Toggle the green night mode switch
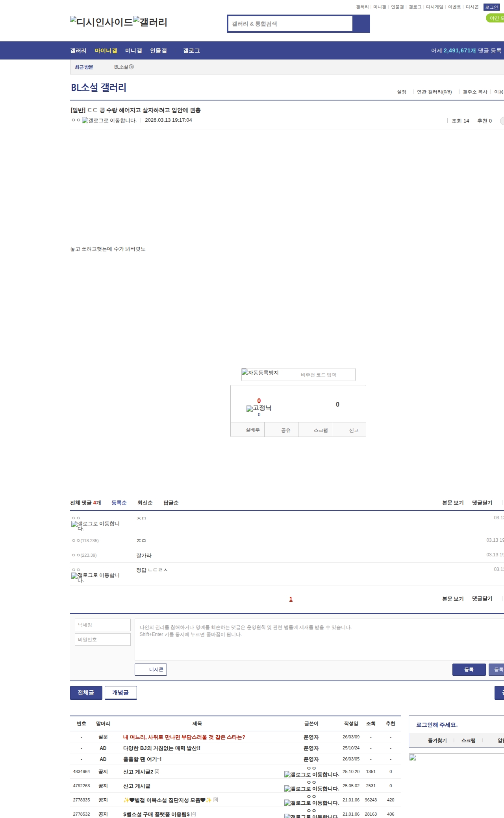Image resolution: width=504 pixels, height=818 pixels. tap(495, 18)
